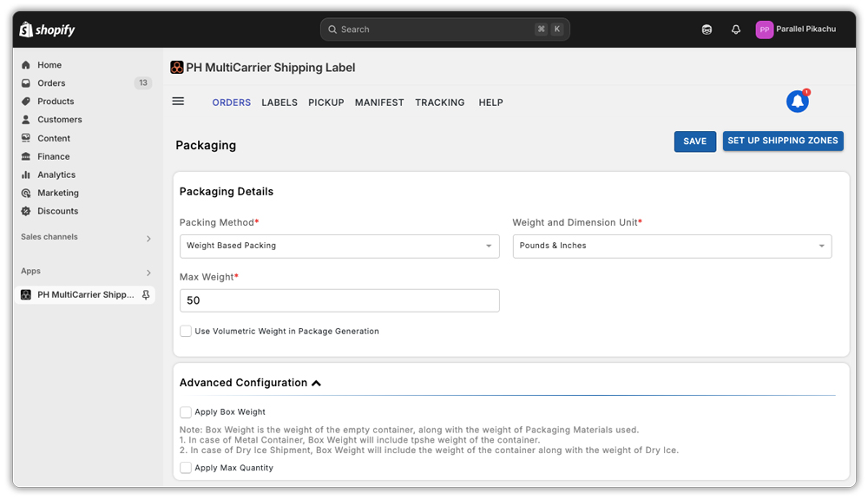This screenshot has height=500, width=868.
Task: Open the Packing Method dropdown
Action: pos(339,246)
